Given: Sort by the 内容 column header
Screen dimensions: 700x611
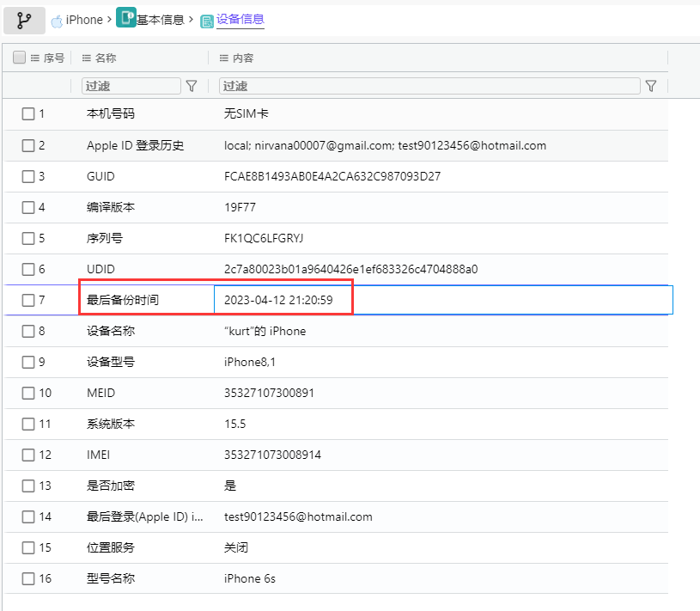Looking at the screenshot, I should 243,58.
